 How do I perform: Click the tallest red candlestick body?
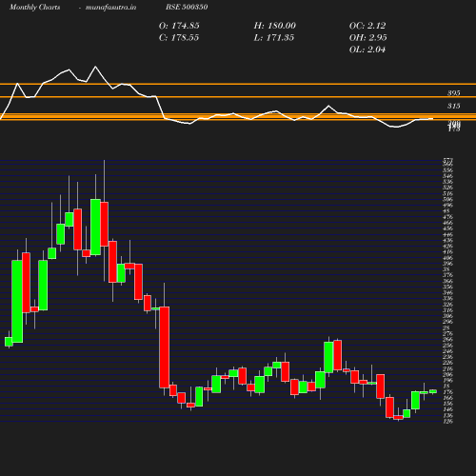point(164,347)
